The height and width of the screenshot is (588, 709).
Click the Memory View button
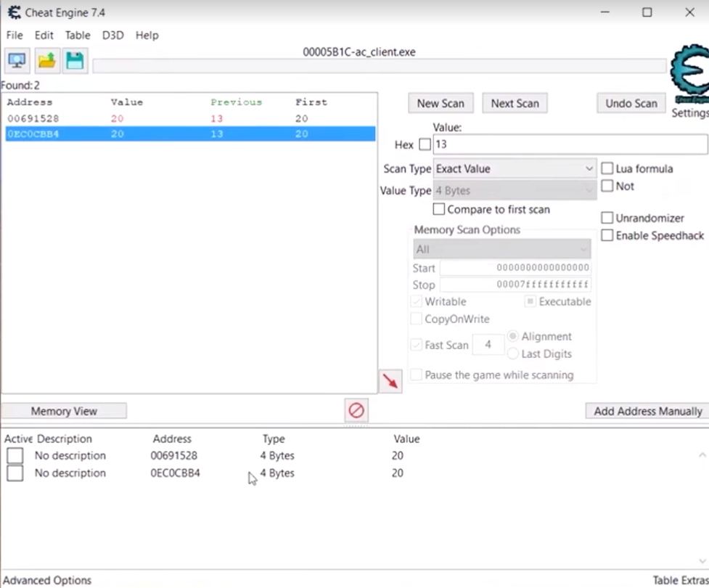point(64,411)
